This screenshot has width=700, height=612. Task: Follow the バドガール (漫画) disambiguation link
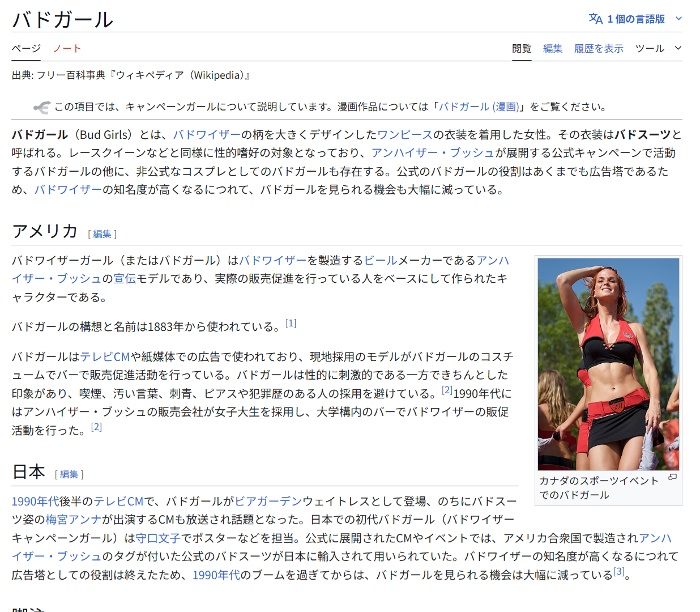479,107
